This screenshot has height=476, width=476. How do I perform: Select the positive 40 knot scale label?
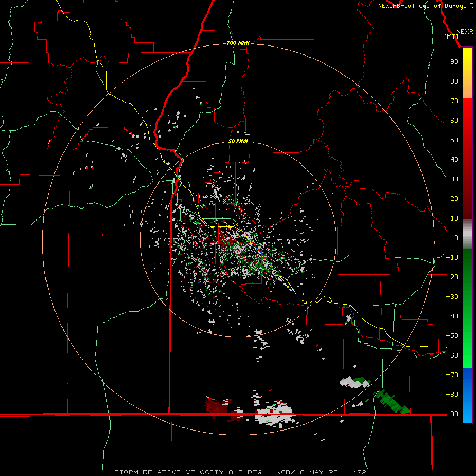454,160
